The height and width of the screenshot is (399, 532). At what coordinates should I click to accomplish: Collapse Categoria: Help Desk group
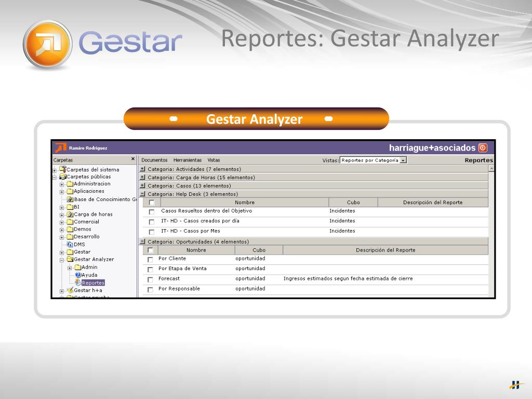142,194
